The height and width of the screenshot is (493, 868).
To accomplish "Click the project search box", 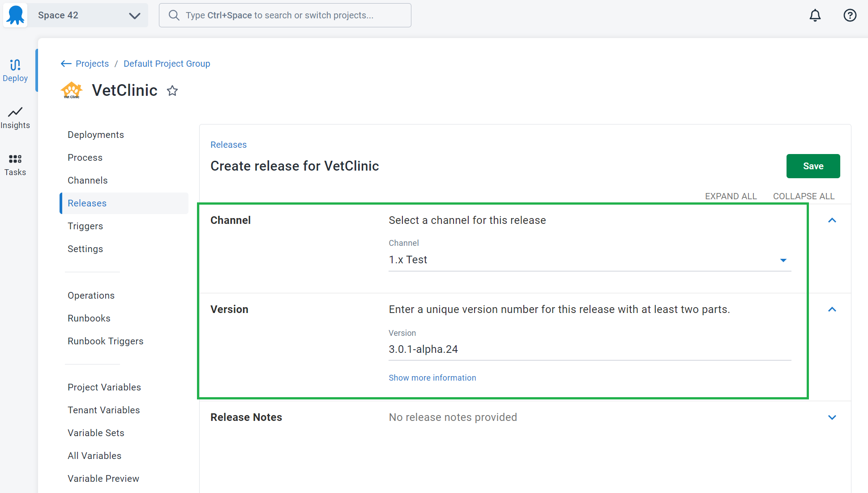I will pyautogui.click(x=285, y=15).
